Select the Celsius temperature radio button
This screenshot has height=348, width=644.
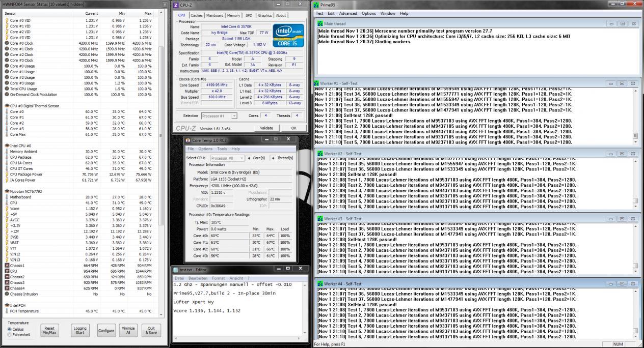click(10, 329)
